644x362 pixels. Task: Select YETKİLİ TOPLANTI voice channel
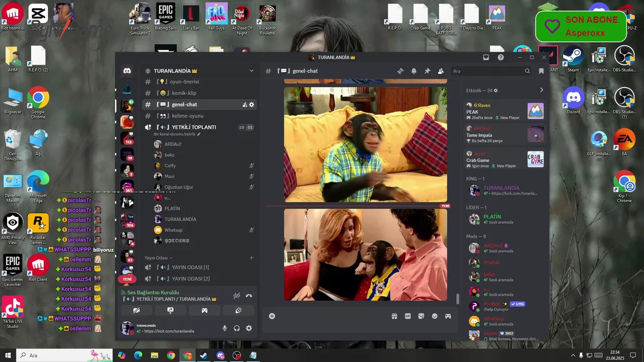[194, 127]
